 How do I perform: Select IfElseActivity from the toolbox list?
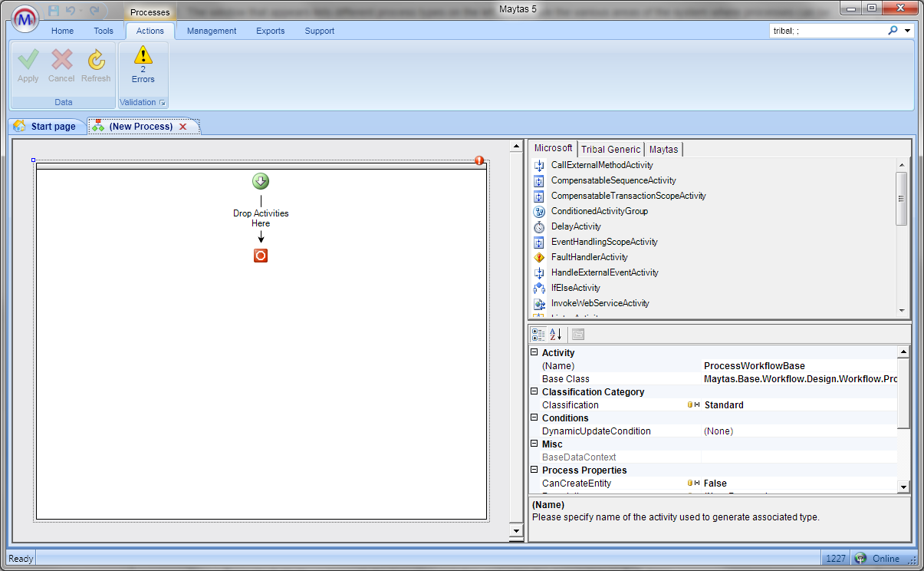575,288
